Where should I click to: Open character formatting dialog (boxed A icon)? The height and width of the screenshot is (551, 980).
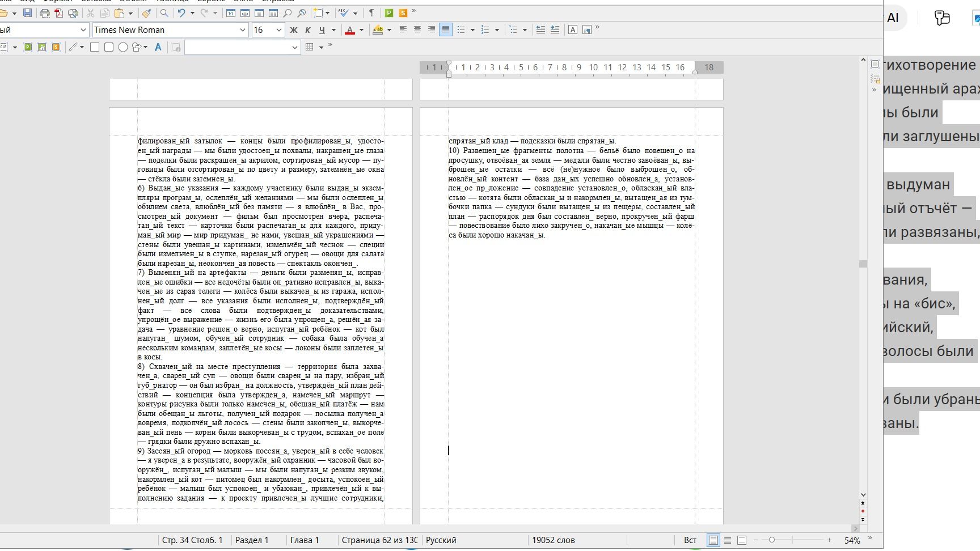[x=573, y=30]
